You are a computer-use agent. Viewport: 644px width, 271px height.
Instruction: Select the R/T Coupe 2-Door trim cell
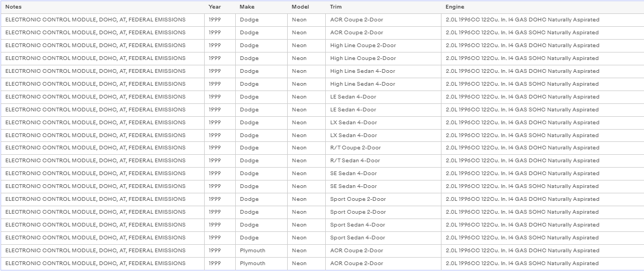pos(384,148)
